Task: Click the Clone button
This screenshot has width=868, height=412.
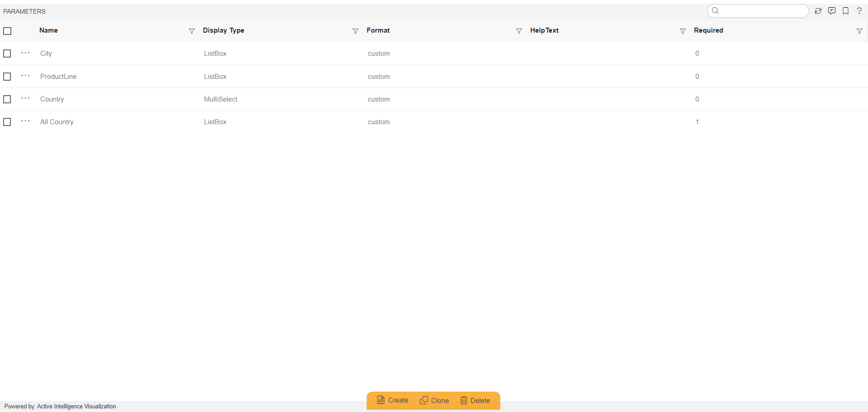Action: point(434,400)
